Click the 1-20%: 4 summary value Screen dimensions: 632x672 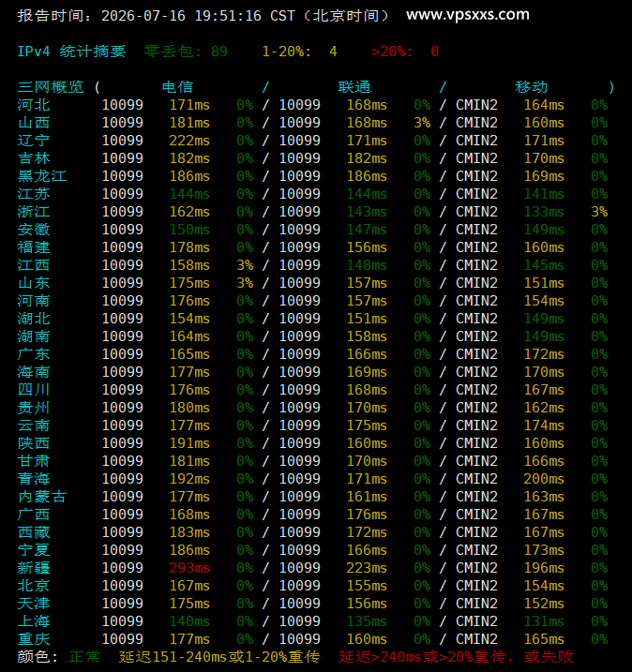(299, 52)
